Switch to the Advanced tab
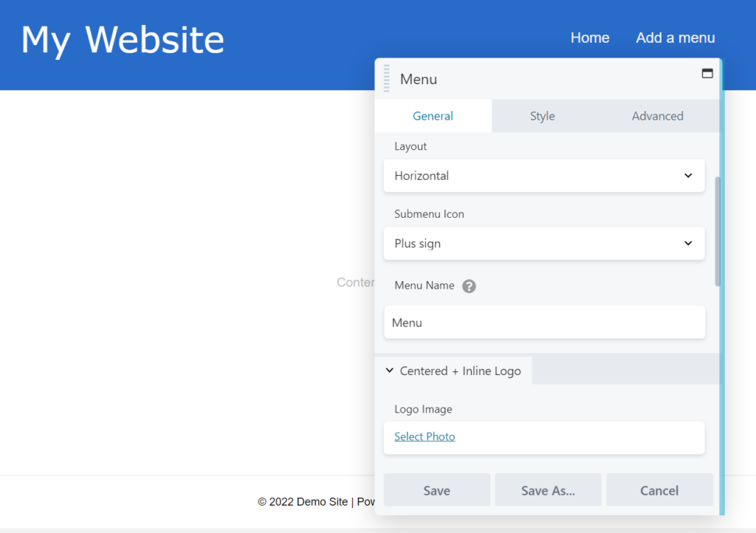Image resolution: width=756 pixels, height=533 pixels. 657,116
